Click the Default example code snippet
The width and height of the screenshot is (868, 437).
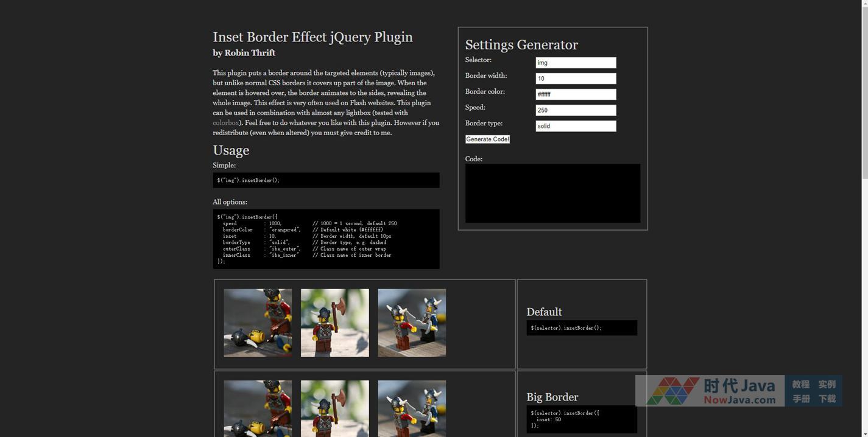[x=582, y=328]
